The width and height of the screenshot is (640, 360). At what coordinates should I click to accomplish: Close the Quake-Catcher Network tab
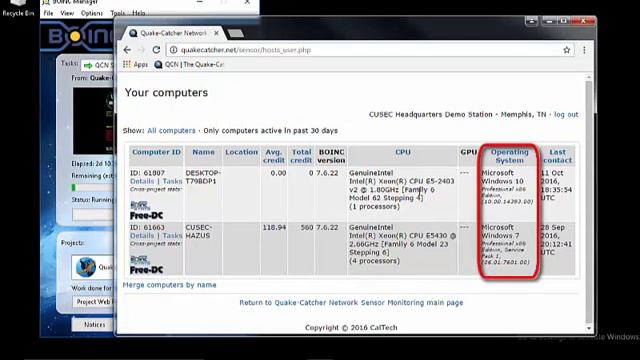216,33
